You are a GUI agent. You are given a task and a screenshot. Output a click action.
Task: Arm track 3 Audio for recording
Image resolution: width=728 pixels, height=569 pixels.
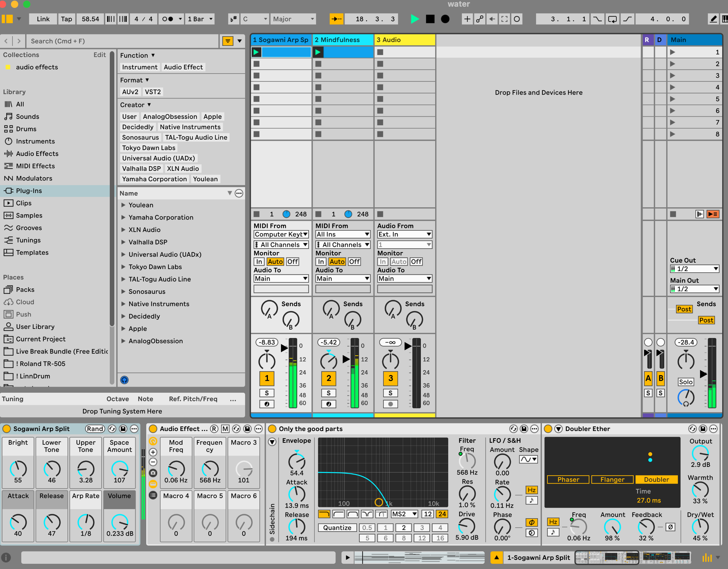click(390, 404)
